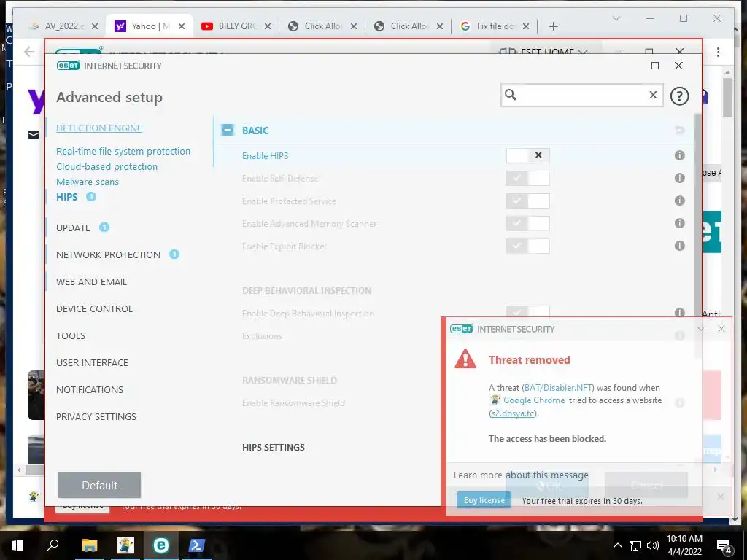Open the NETWORK PROTECTION category
The image size is (747, 560).
[108, 254]
